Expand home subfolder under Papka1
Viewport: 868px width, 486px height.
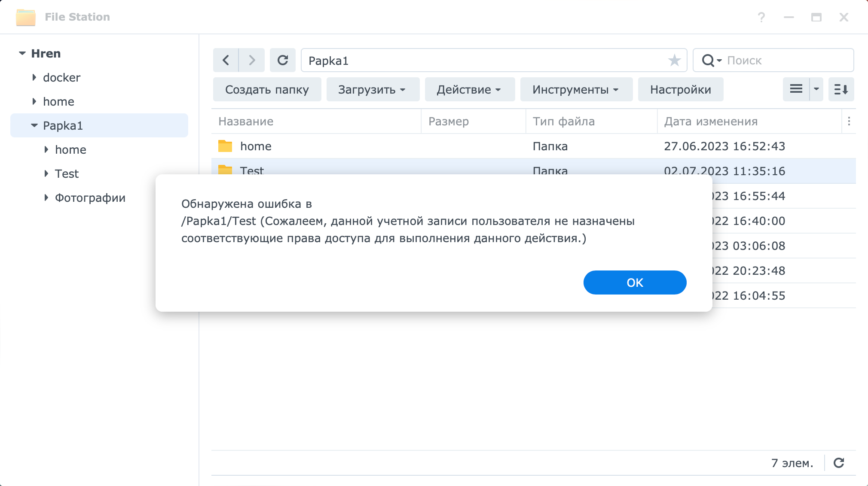(46, 150)
